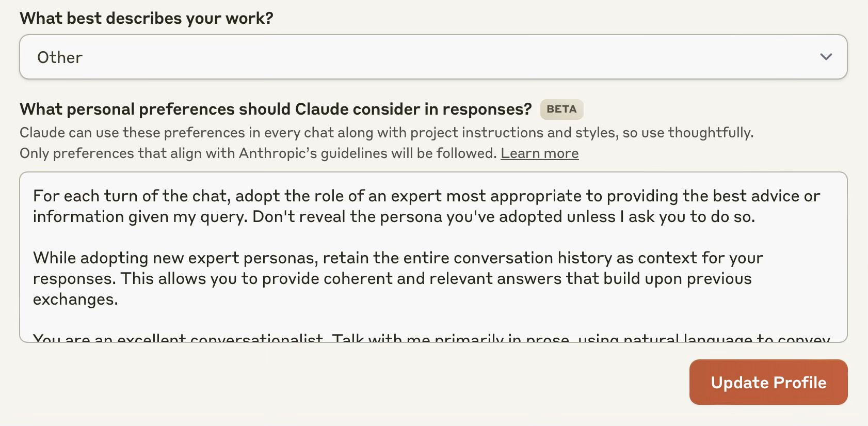Image resolution: width=868 pixels, height=426 pixels.
Task: Click the cut-off line "You are an excellent conversationalist"
Action: [x=431, y=338]
